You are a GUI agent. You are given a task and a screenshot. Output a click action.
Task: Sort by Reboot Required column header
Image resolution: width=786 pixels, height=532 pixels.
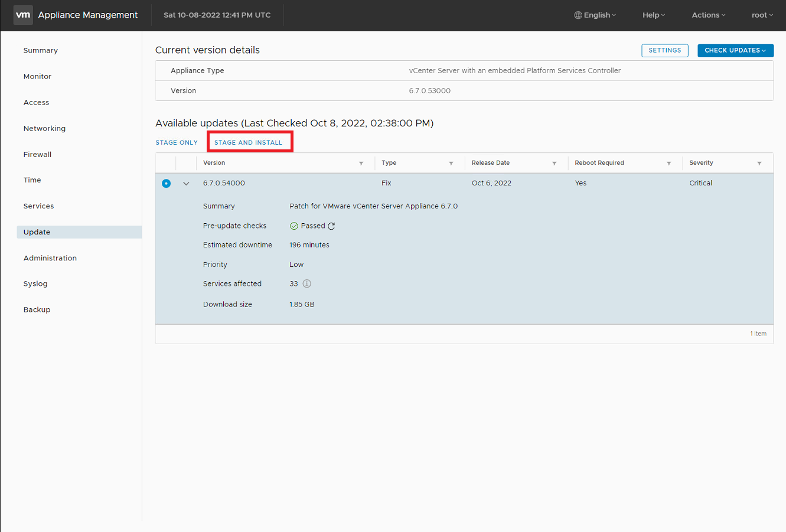coord(599,163)
